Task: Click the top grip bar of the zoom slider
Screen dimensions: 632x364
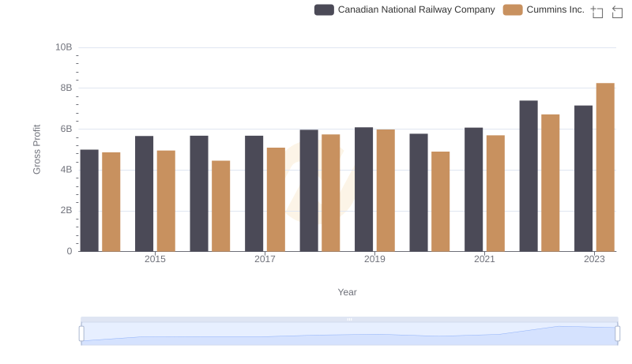Action: click(349, 319)
